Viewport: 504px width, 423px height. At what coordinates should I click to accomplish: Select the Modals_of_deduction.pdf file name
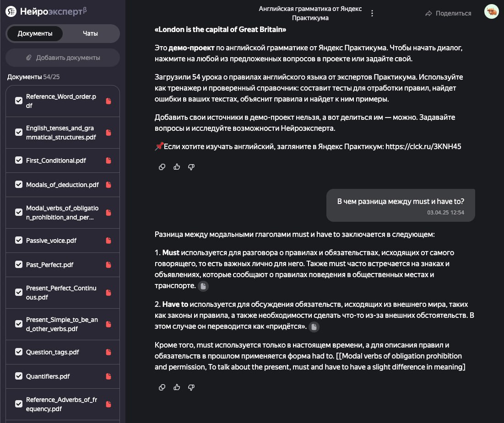[x=62, y=185]
